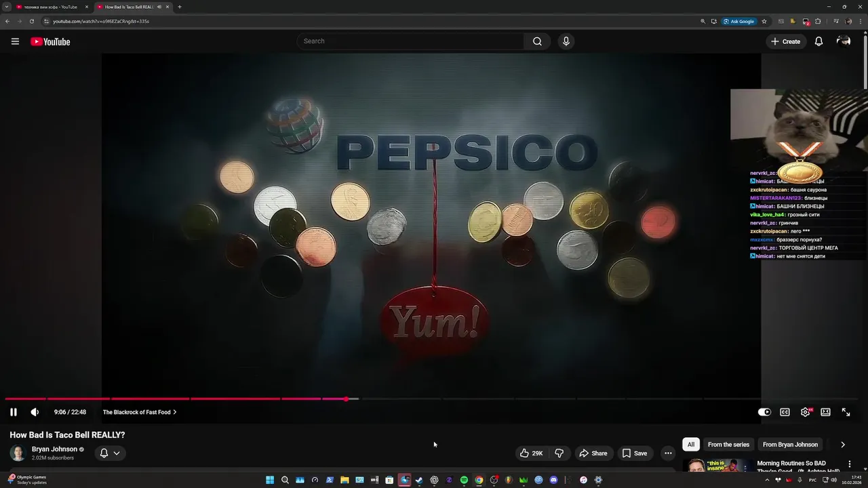Click the search magnifier button

coord(537,41)
